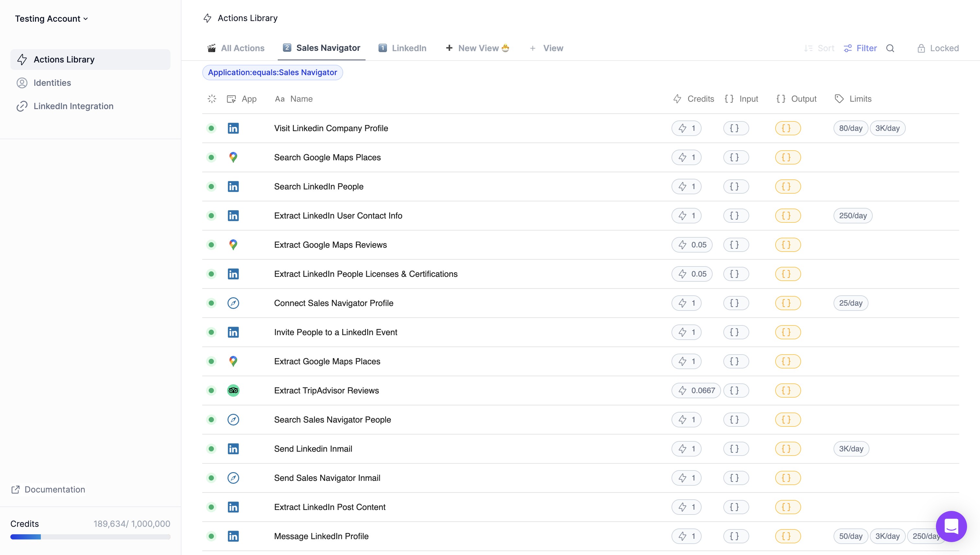Click the Google Maps icon for Extract Google Maps Reviews
The image size is (980, 555).
tap(233, 245)
